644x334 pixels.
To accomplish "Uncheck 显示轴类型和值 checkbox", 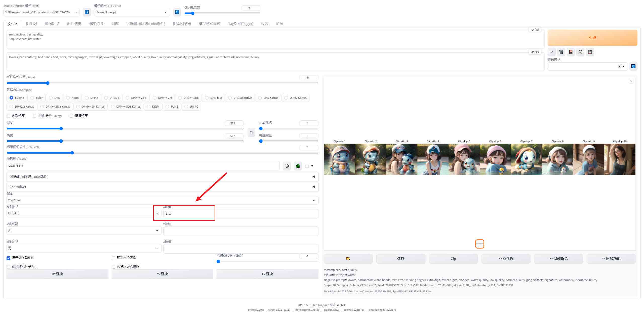I will (9, 258).
